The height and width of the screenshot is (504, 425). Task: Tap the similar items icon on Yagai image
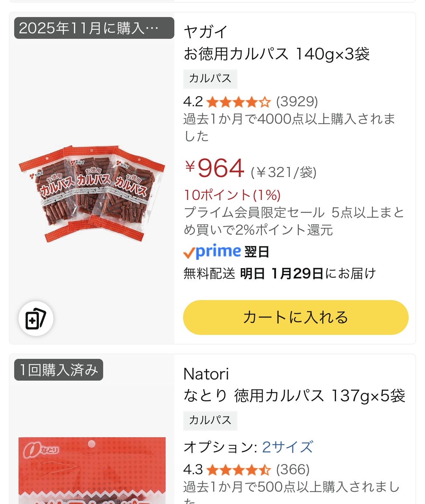coord(36,319)
